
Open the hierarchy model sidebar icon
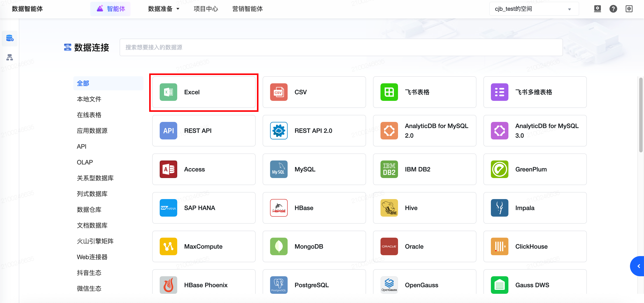click(10, 57)
